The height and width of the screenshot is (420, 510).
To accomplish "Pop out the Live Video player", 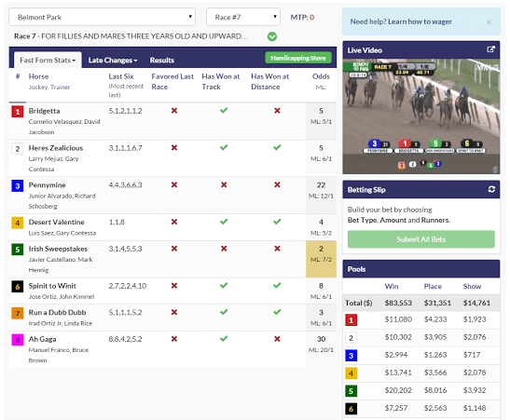I will coord(490,49).
